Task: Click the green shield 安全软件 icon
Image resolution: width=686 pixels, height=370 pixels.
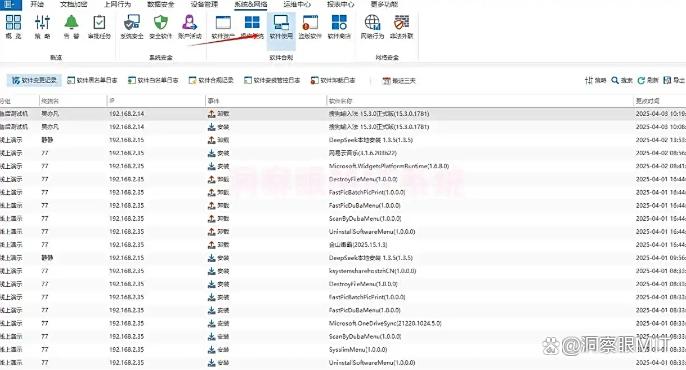Action: [x=161, y=26]
